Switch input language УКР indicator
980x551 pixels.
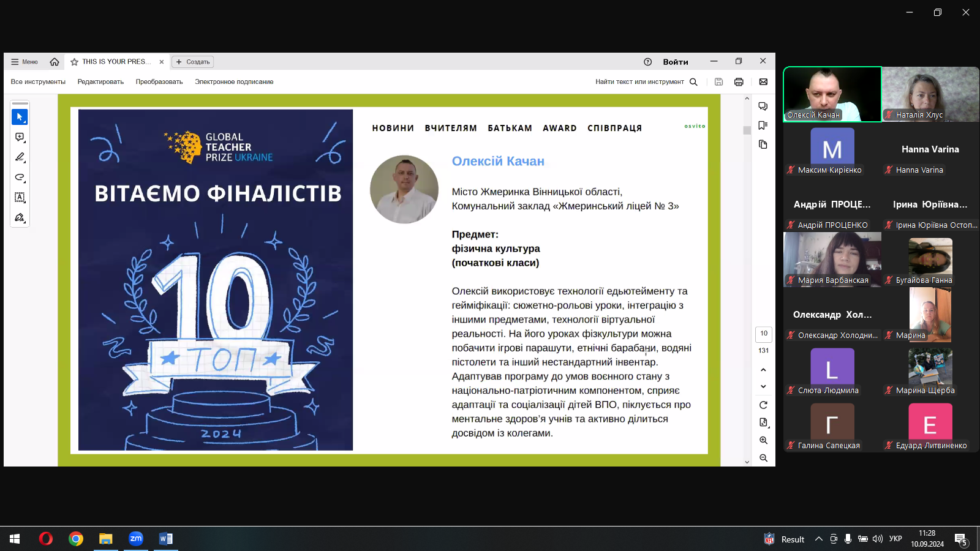895,539
